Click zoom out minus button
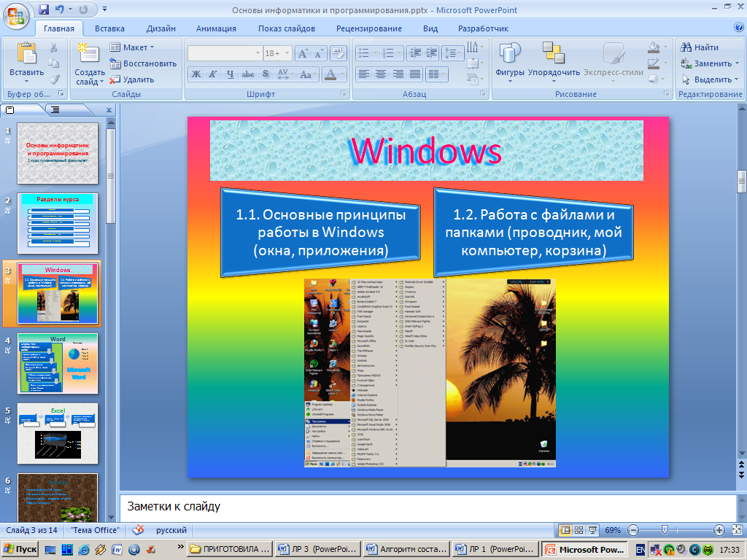 [633, 530]
